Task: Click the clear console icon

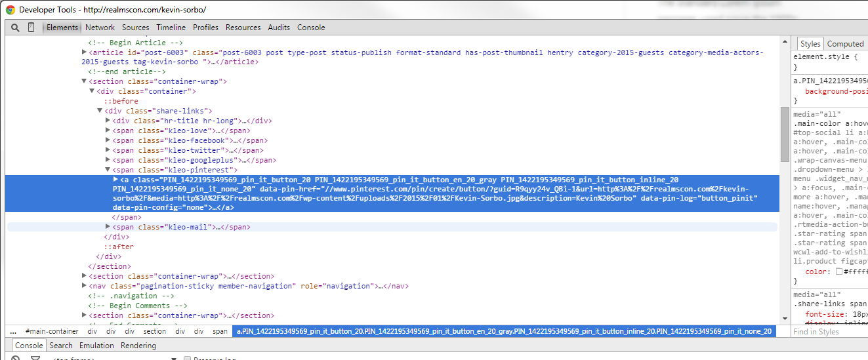Action: pyautogui.click(x=15, y=358)
